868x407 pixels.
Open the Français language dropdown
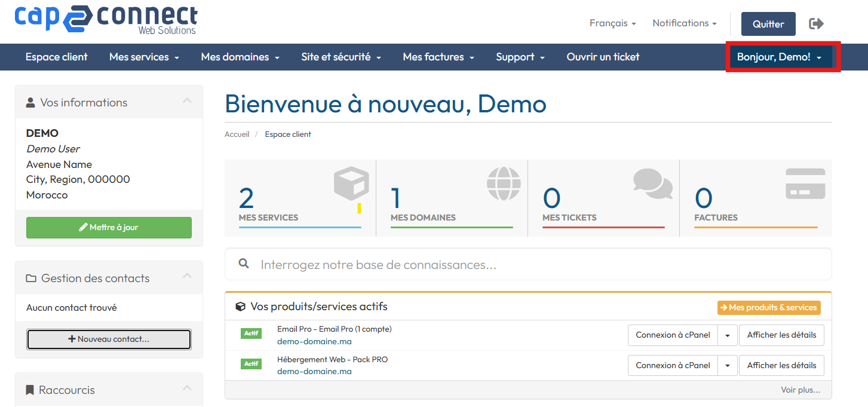(612, 23)
